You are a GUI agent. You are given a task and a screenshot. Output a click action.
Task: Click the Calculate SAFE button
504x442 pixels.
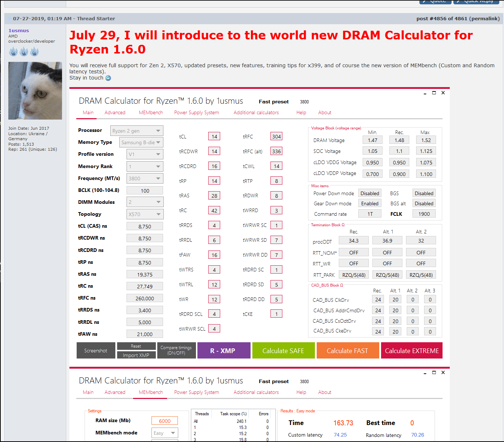(283, 350)
